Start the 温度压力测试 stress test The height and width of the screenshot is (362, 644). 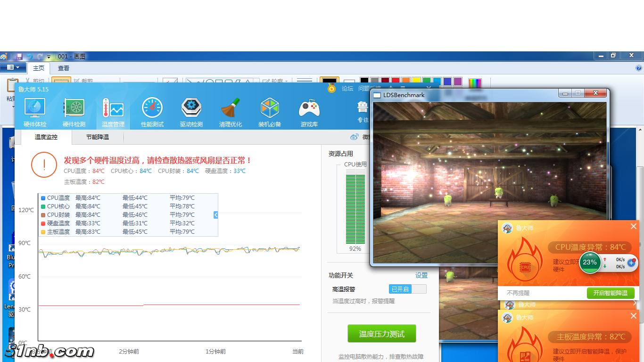[382, 334]
